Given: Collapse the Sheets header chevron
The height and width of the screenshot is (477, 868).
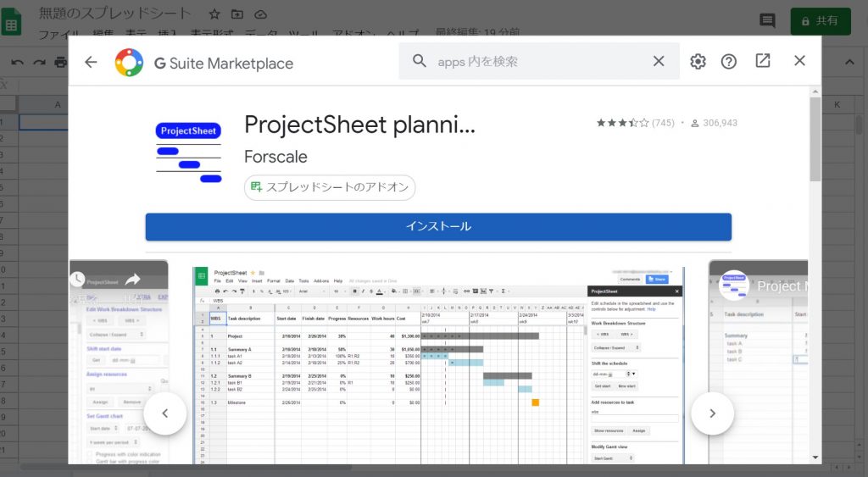Looking at the screenshot, I should tap(849, 62).
